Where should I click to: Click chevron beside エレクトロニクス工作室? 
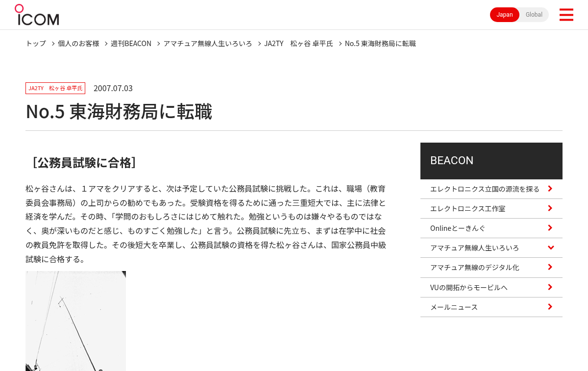[x=550, y=208]
